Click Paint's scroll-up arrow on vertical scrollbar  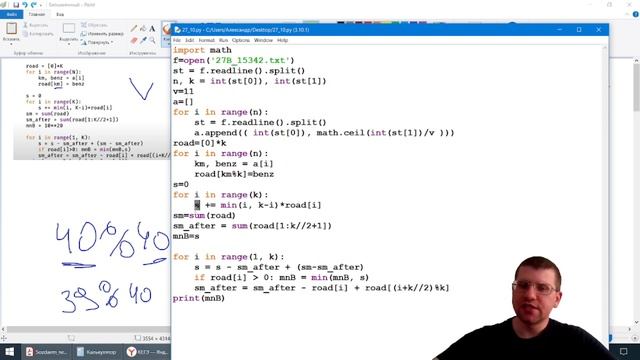636,61
